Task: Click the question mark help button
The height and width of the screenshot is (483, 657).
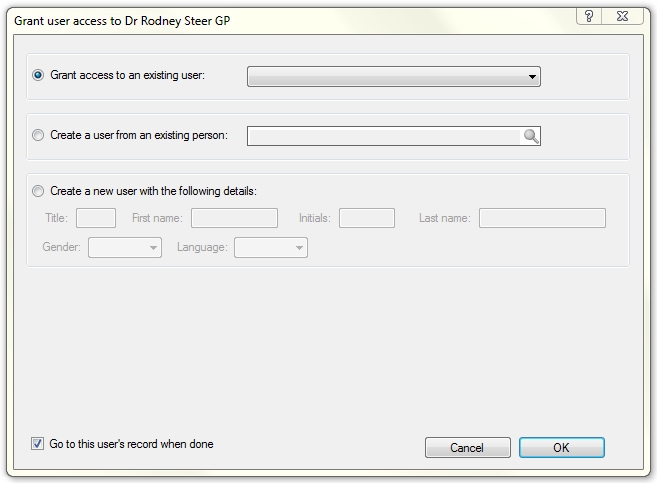Action: (x=590, y=15)
